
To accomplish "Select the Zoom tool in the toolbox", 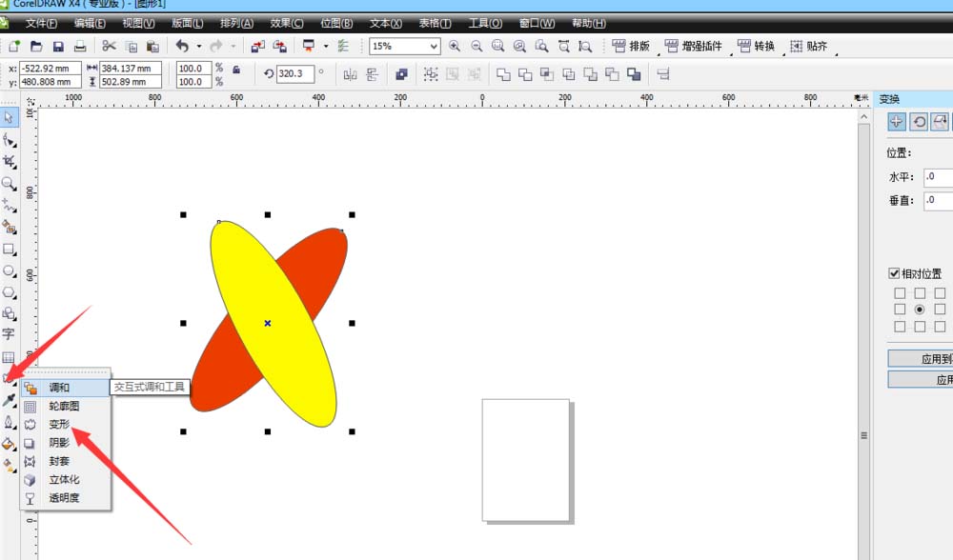I will [9, 183].
